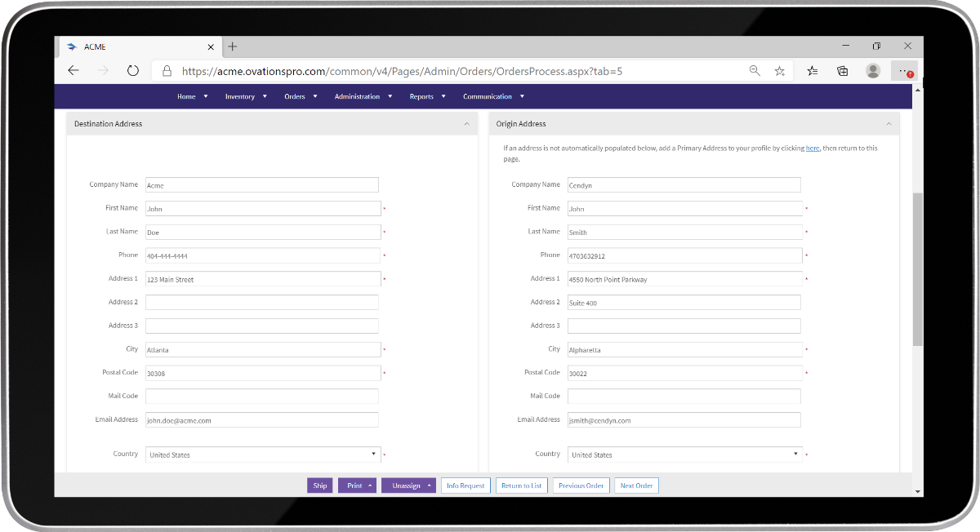Collapse the Destination Address panel
The width and height of the screenshot is (980, 532).
(466, 124)
